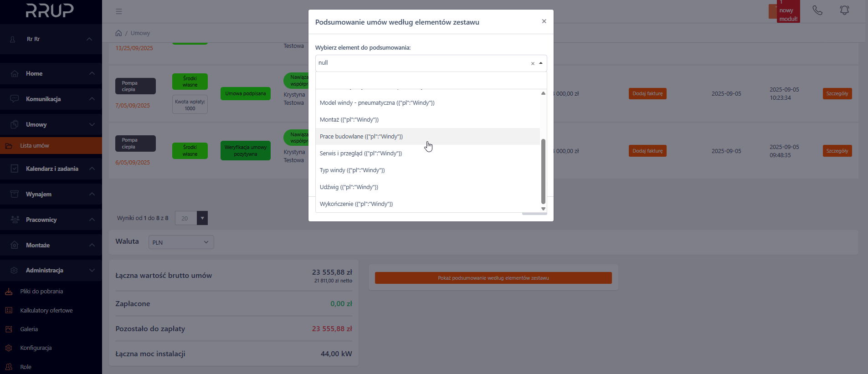This screenshot has height=374, width=868.
Task: Close the Podsumowanie umów dialog
Action: point(544,21)
